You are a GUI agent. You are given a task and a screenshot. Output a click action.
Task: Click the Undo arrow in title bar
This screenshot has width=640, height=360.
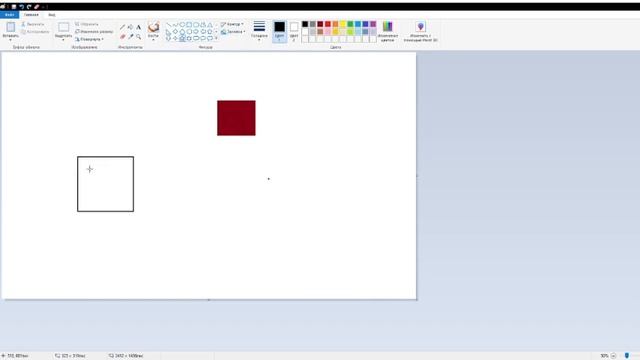coord(21,7)
